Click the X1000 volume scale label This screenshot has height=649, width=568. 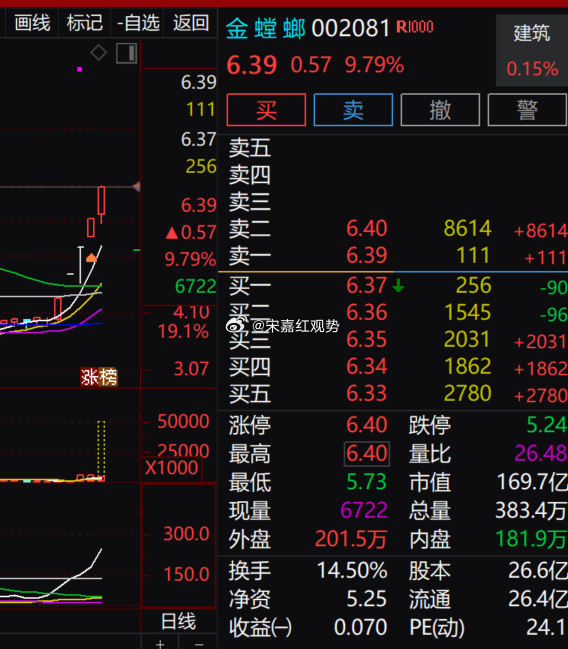pos(171,468)
